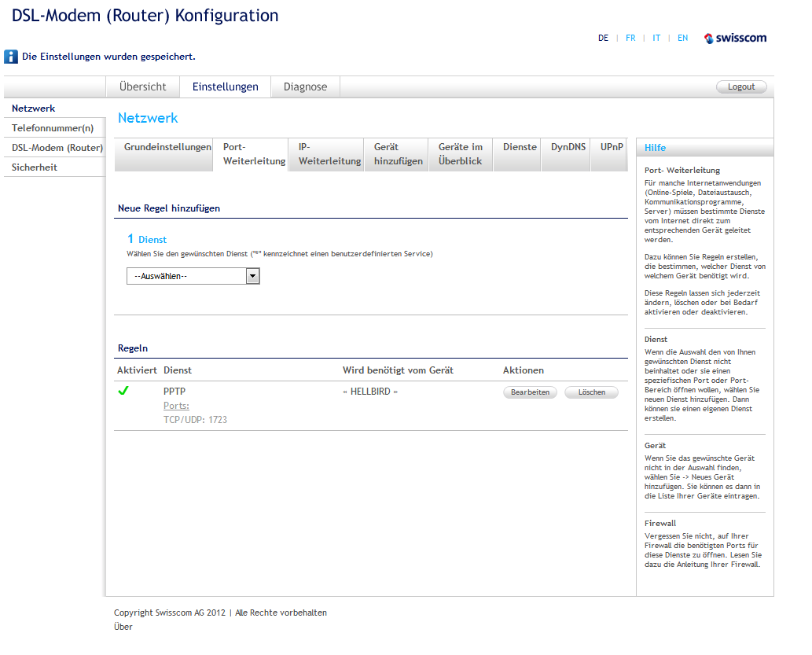Click the blue info icon
Screen dimensions: 812x655
pyautogui.click(x=11, y=57)
